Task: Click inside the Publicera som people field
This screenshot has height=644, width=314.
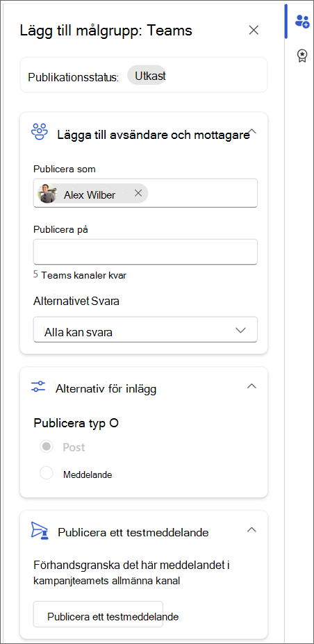Action: pos(145,193)
